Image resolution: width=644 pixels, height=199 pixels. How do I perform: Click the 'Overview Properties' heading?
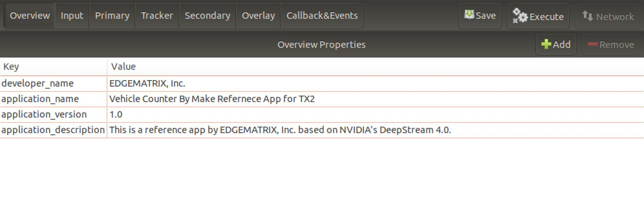point(321,45)
